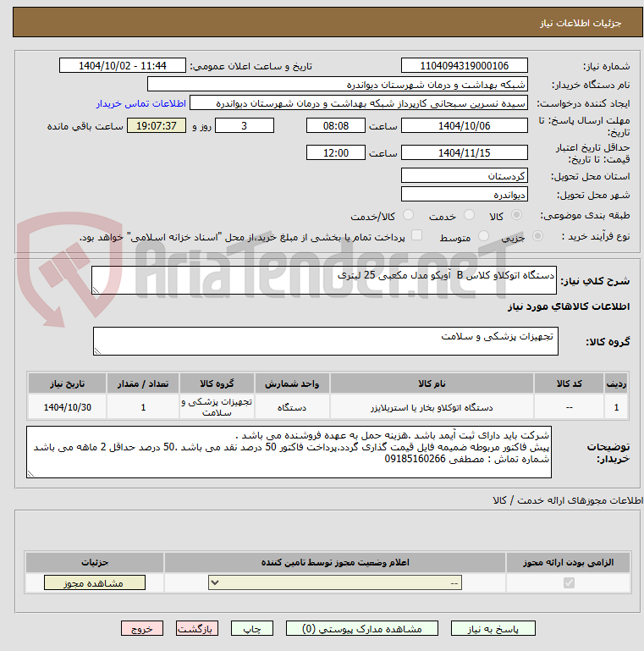Click the نام کالا column header

pos(432,383)
